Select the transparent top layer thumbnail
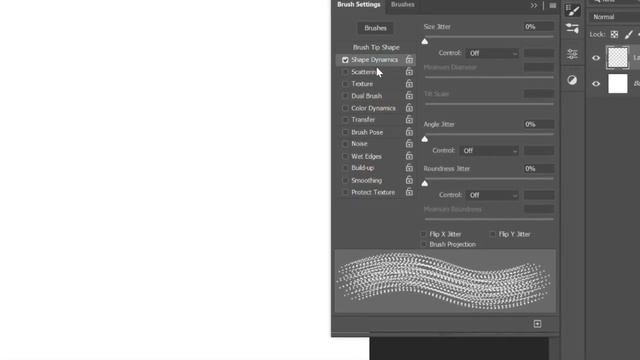 coord(618,58)
